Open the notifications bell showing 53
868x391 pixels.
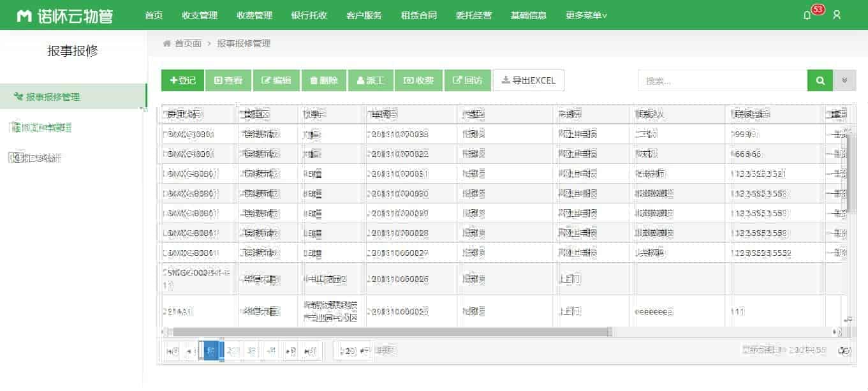(807, 15)
